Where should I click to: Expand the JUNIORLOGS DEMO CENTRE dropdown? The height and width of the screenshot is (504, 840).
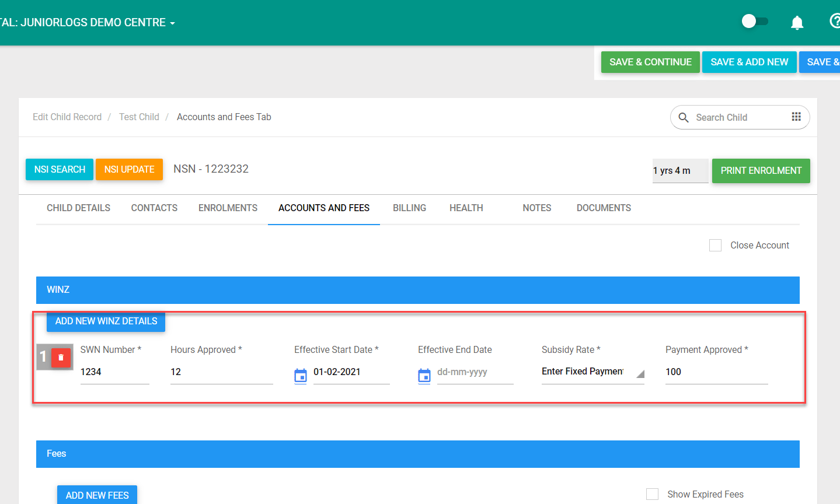pyautogui.click(x=171, y=22)
